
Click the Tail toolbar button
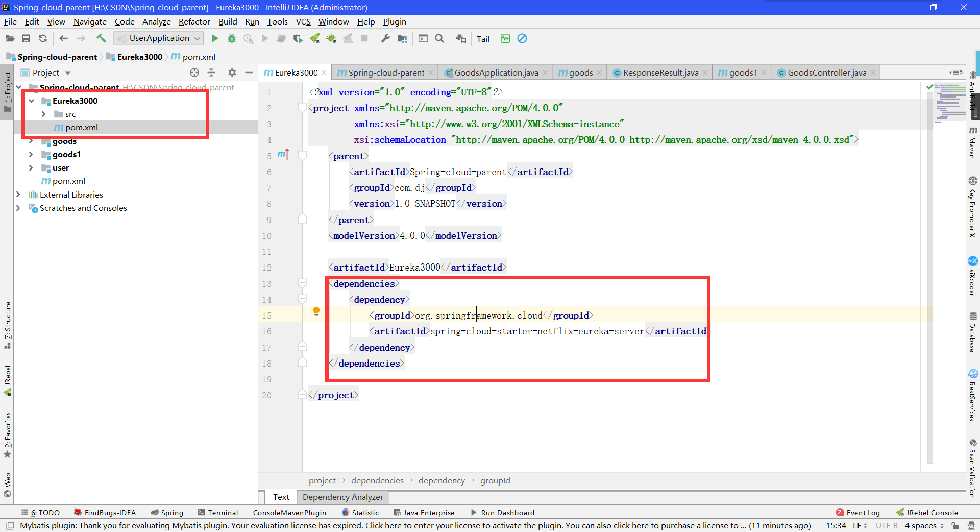coord(483,39)
